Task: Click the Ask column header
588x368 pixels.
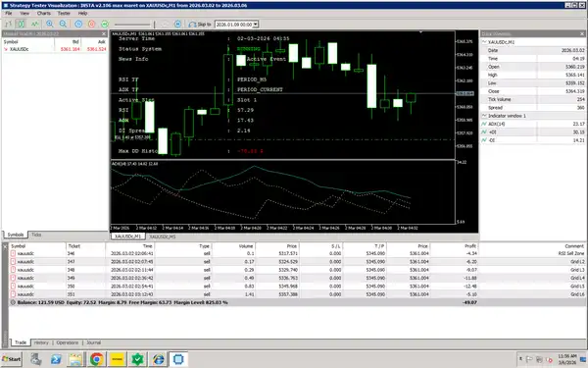Action: click(x=94, y=41)
